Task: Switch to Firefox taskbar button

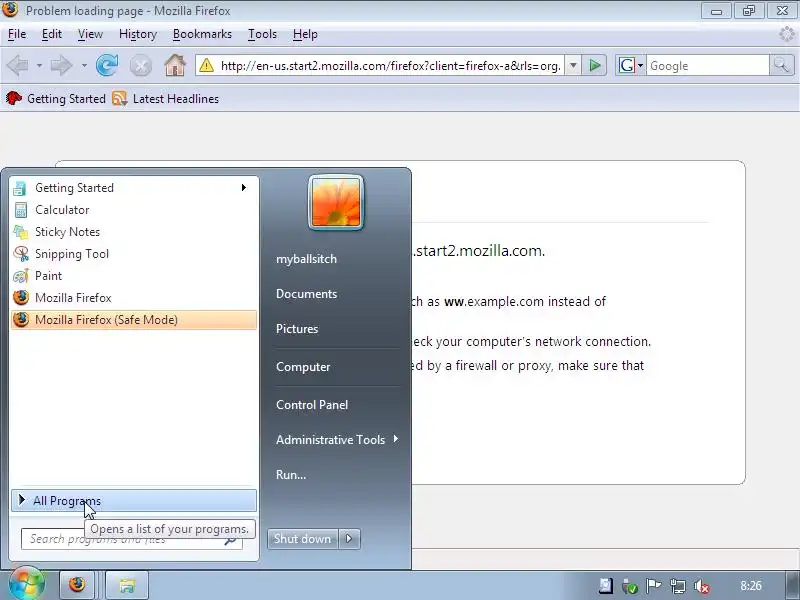Action: pos(78,585)
